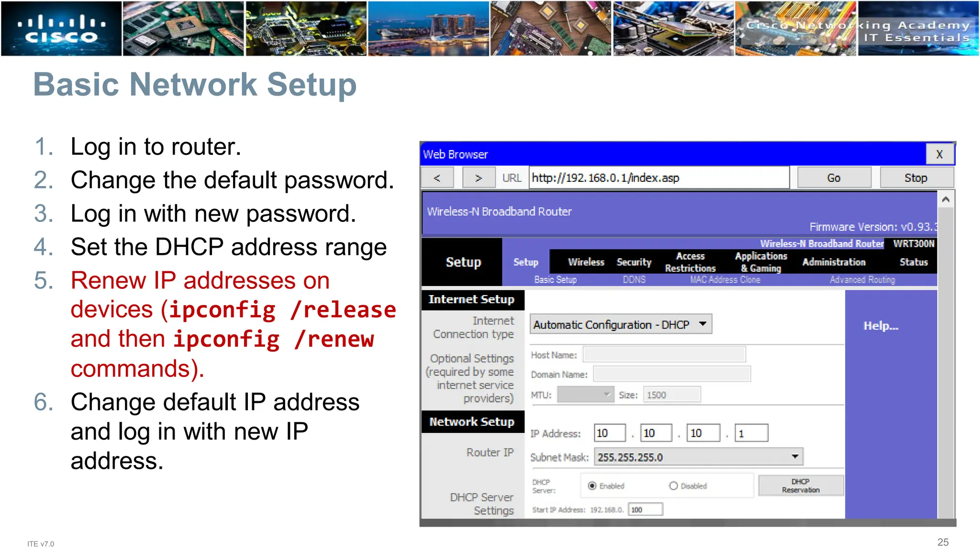Image resolution: width=980 pixels, height=551 pixels.
Task: Open the Status tab
Action: [913, 262]
